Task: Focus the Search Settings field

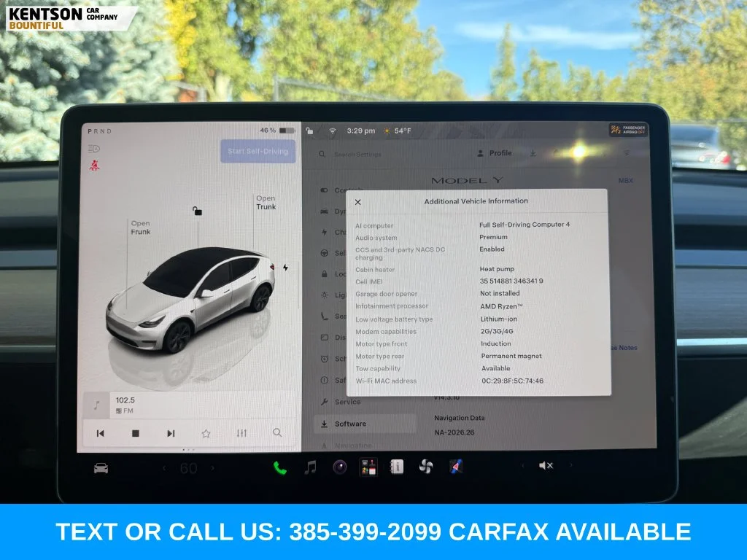Action: pos(357,155)
